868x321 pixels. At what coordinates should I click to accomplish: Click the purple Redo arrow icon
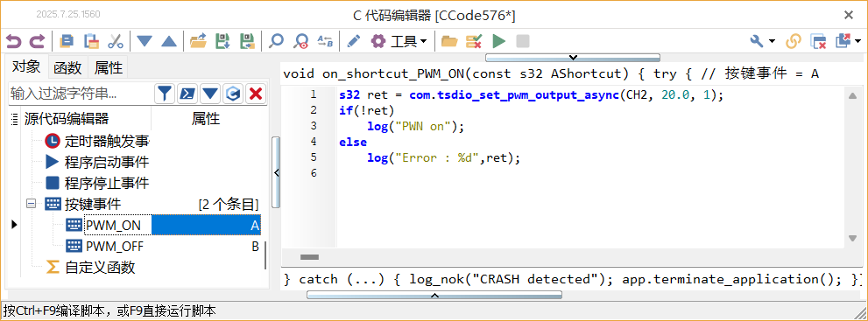click(x=37, y=41)
